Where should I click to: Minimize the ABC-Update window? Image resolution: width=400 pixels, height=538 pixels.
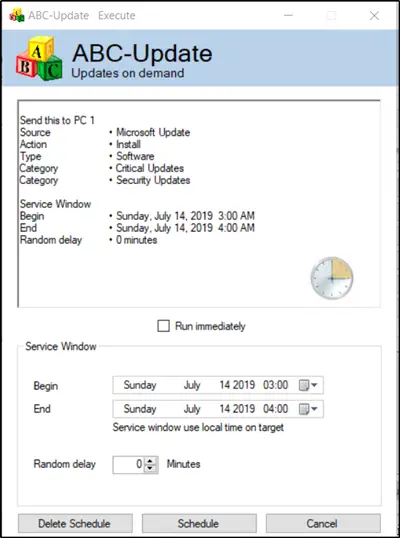[289, 15]
